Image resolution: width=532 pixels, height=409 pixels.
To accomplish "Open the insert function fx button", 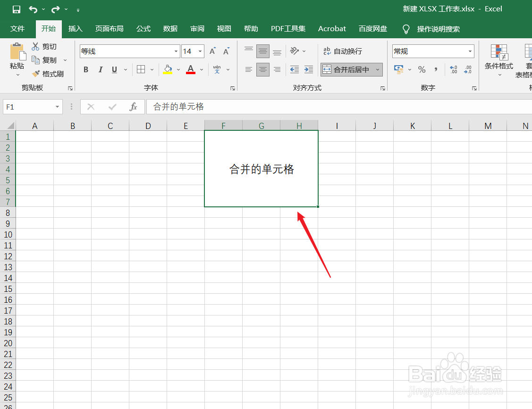I will click(133, 107).
